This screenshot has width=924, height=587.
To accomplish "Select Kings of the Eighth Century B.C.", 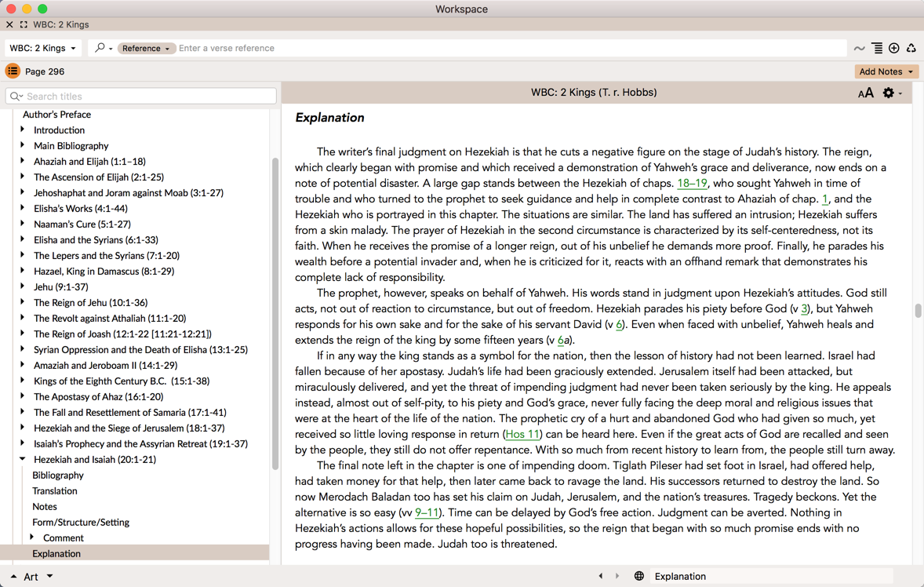I will (x=122, y=381).
